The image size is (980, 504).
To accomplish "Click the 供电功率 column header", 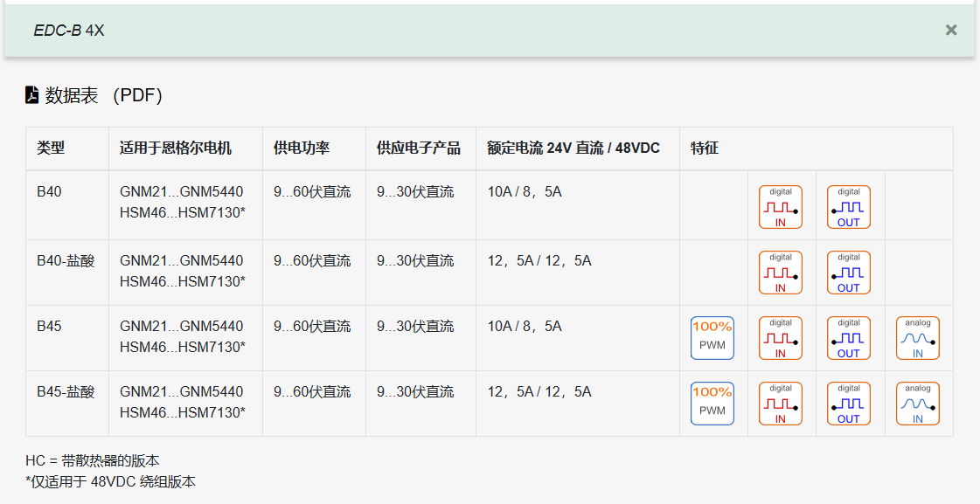I will [x=302, y=148].
